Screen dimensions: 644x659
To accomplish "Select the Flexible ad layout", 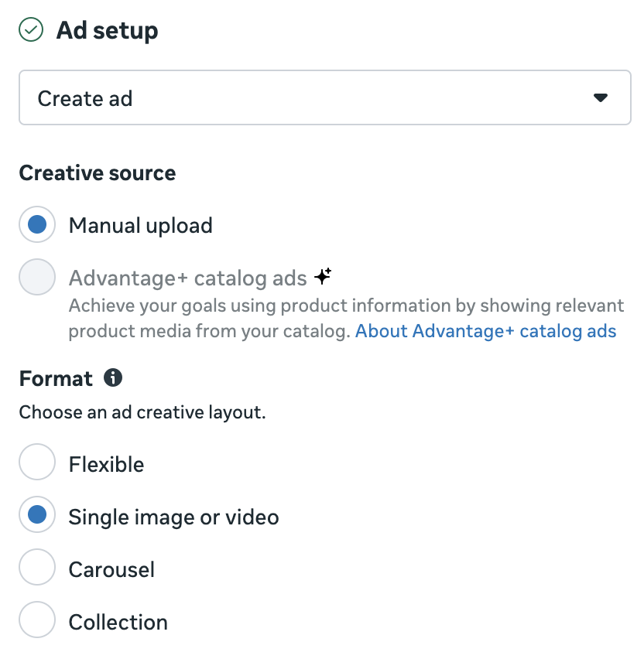I will tap(36, 462).
